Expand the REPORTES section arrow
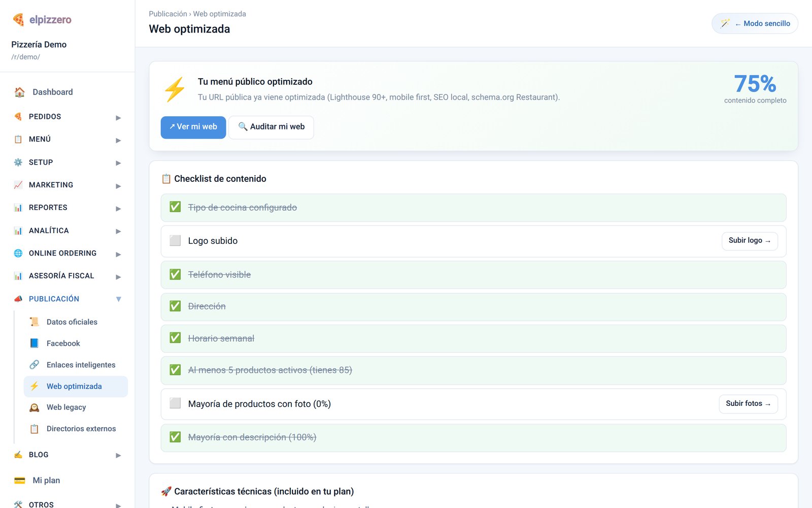Image resolution: width=812 pixels, height=508 pixels. pos(118,208)
